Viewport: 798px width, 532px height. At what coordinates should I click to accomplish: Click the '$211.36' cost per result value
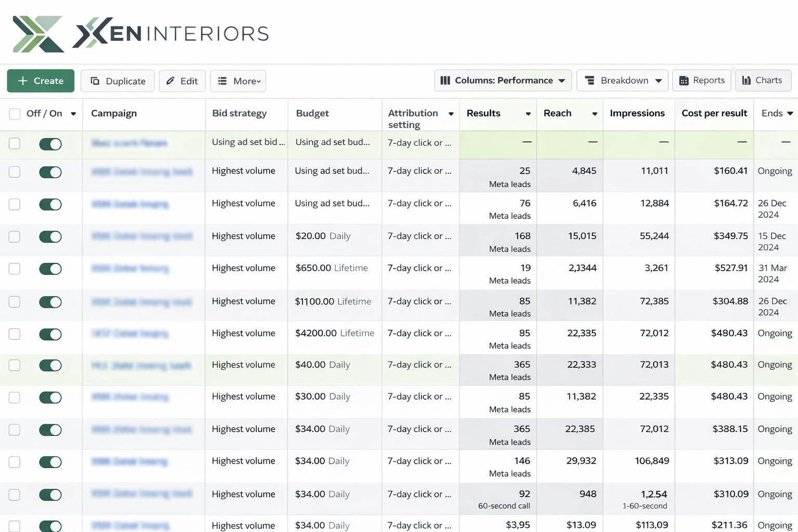729,525
